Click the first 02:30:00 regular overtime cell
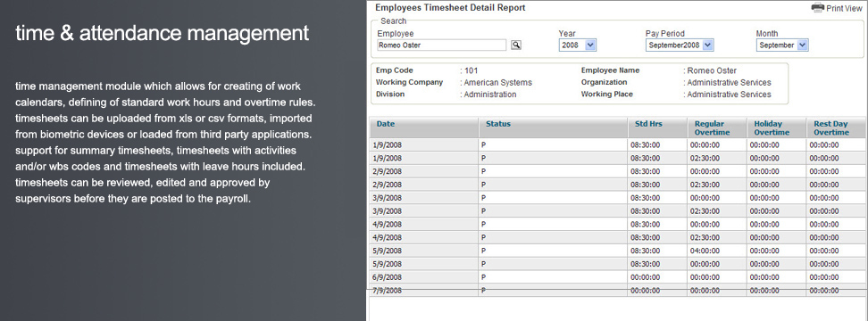The image size is (868, 321). coord(705,158)
